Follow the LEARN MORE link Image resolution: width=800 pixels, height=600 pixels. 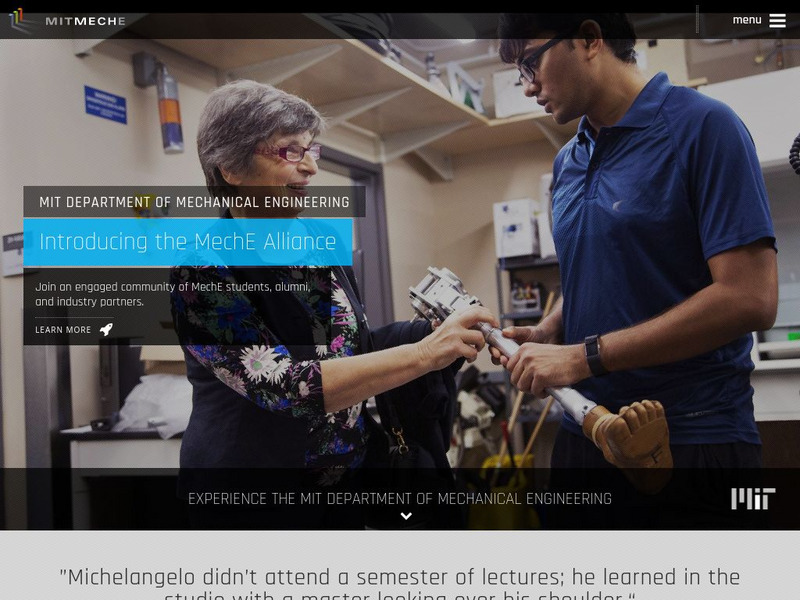tap(63, 330)
